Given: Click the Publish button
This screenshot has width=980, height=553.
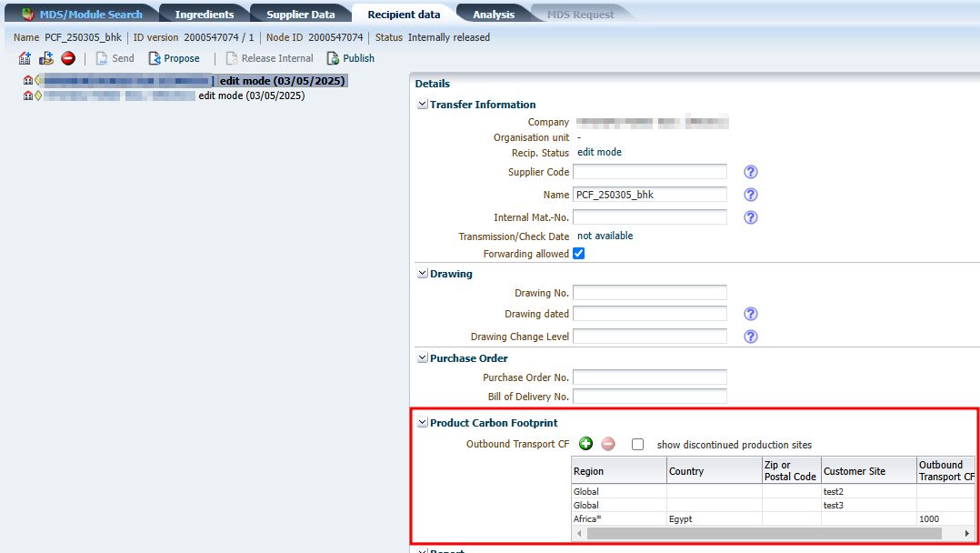Looking at the screenshot, I should coord(351,58).
